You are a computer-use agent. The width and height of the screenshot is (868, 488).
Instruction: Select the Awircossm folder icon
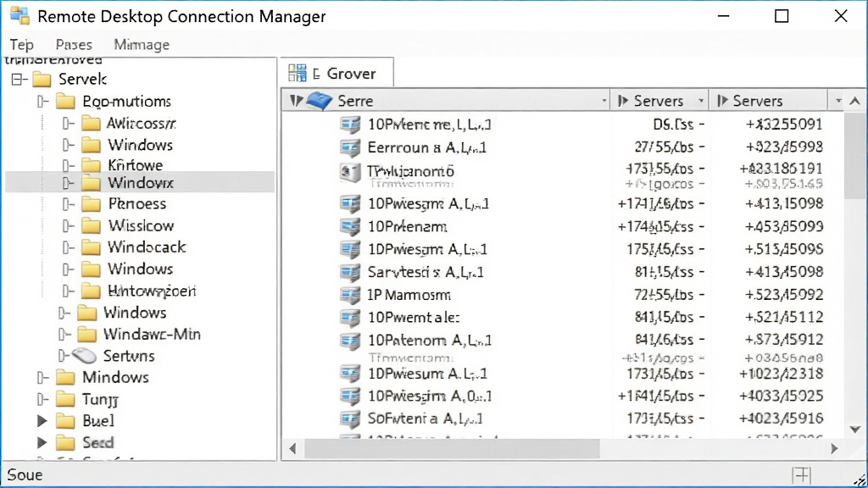(90, 124)
